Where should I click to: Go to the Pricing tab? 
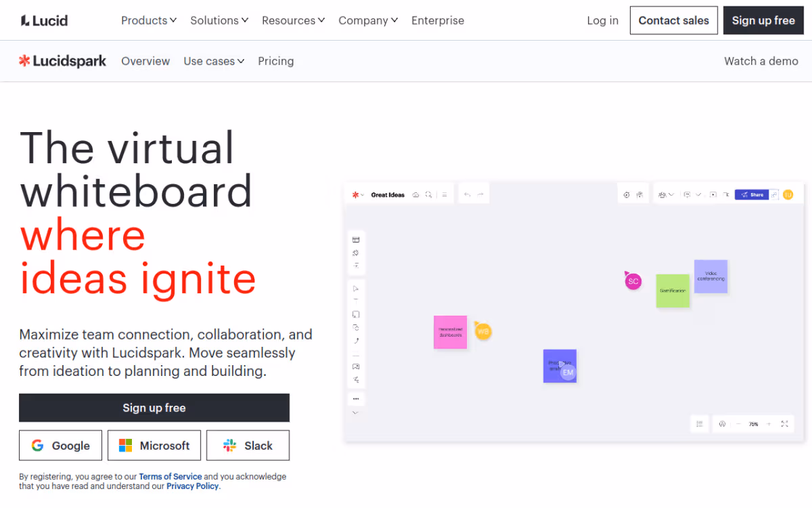click(275, 61)
